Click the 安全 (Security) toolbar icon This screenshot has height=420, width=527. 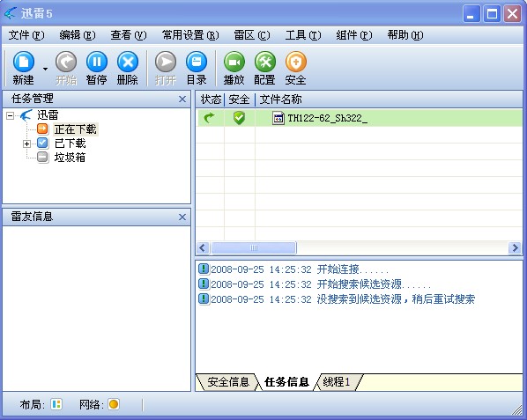pos(296,63)
